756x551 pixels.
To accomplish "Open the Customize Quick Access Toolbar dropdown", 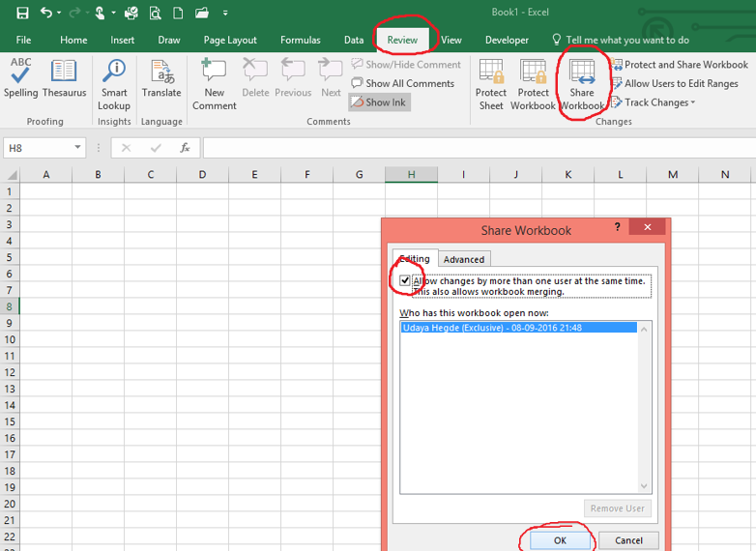I will coord(225,14).
